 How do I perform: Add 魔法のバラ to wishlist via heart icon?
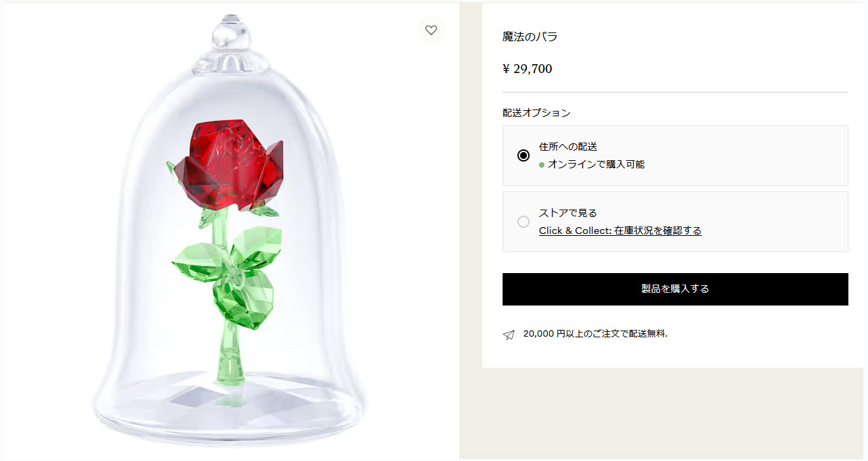click(432, 30)
